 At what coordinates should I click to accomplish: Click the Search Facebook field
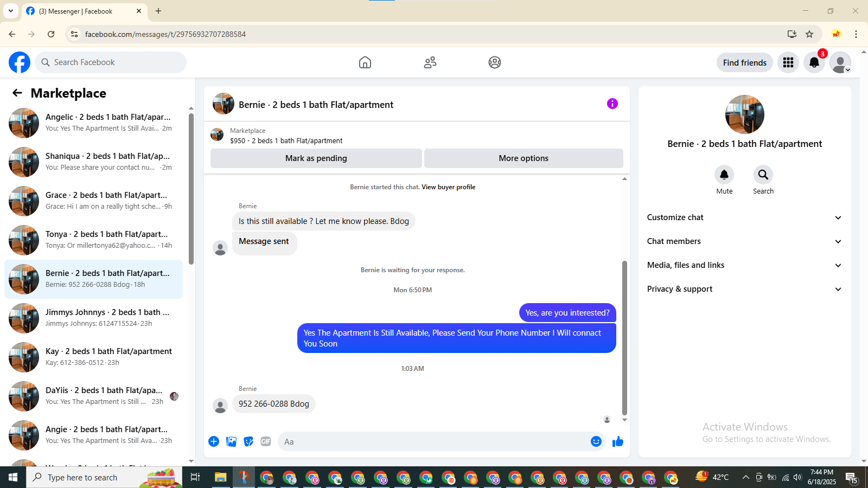111,62
